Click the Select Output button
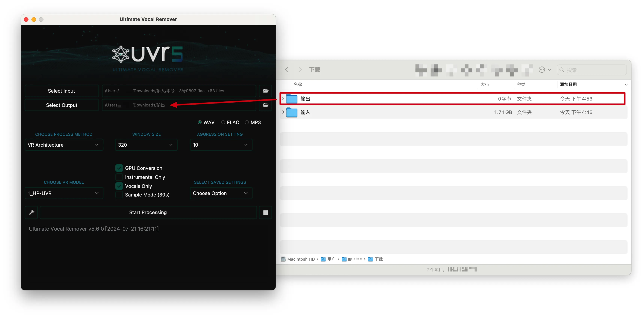The width and height of the screenshot is (644, 318). (62, 105)
